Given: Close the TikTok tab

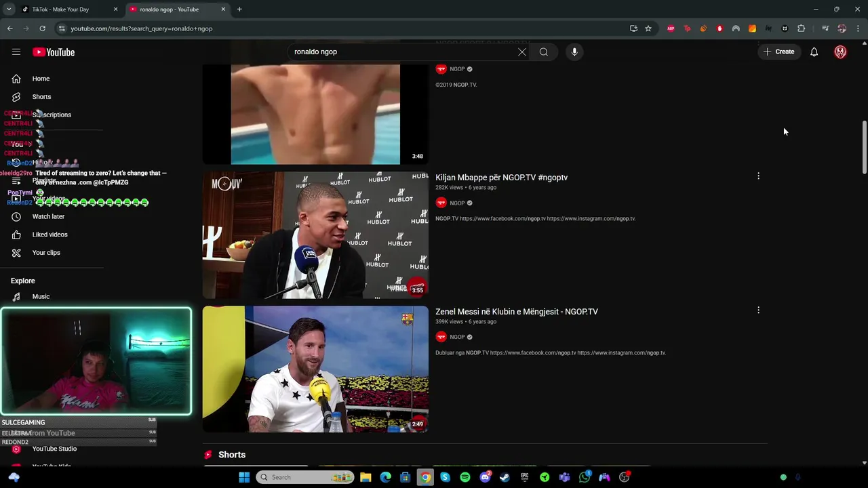Looking at the screenshot, I should coord(115,9).
